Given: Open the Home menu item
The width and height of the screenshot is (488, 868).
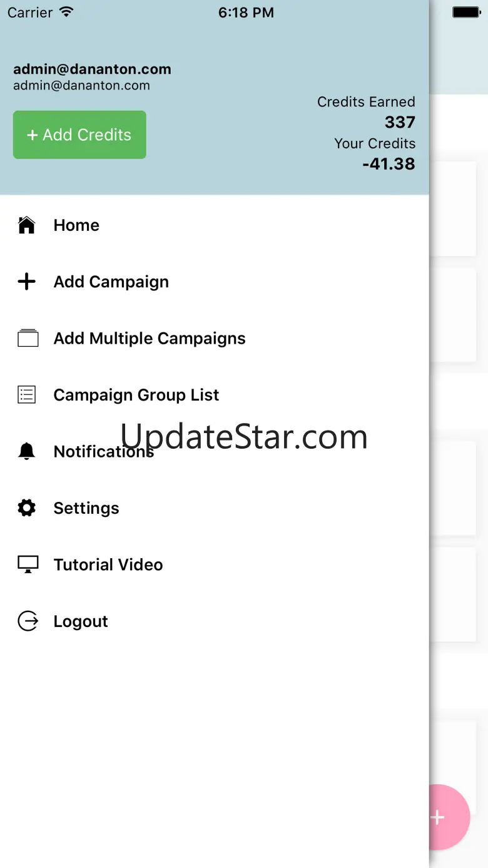Looking at the screenshot, I should tap(76, 225).
